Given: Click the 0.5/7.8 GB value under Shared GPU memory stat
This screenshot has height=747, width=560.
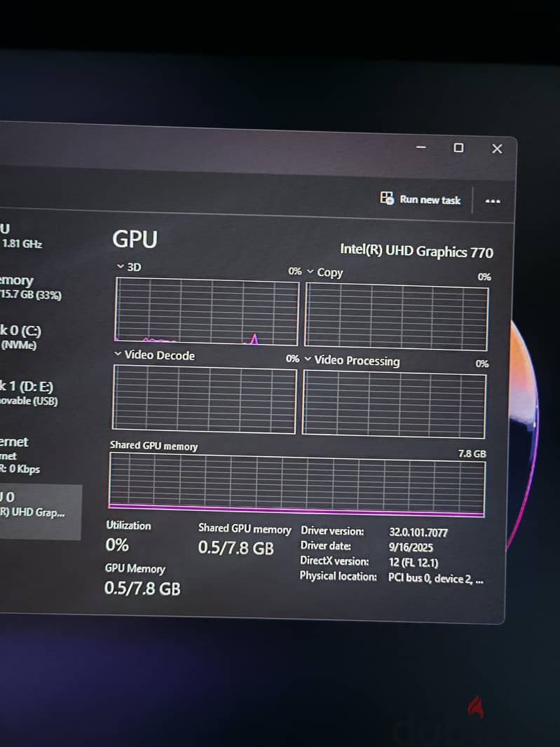Looking at the screenshot, I should tap(236, 548).
